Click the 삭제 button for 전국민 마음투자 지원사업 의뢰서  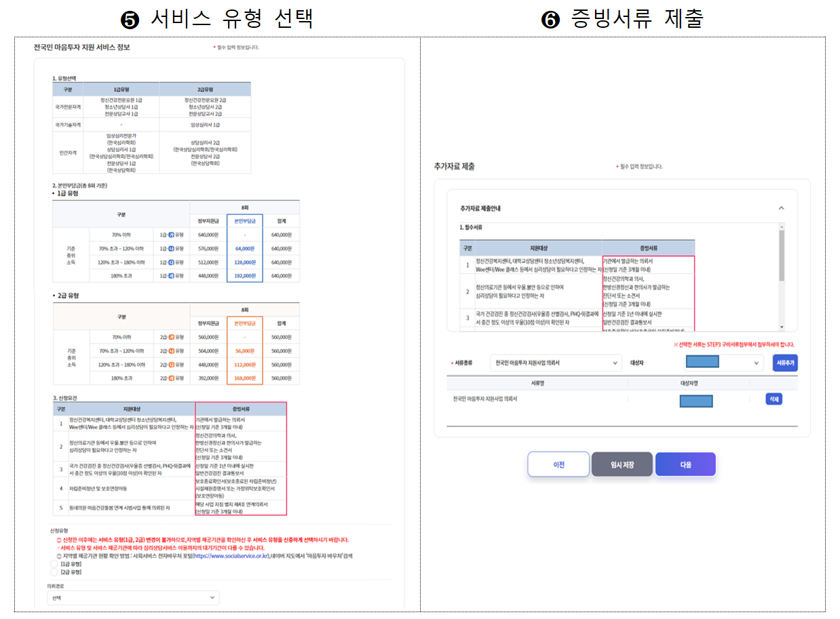tap(774, 399)
